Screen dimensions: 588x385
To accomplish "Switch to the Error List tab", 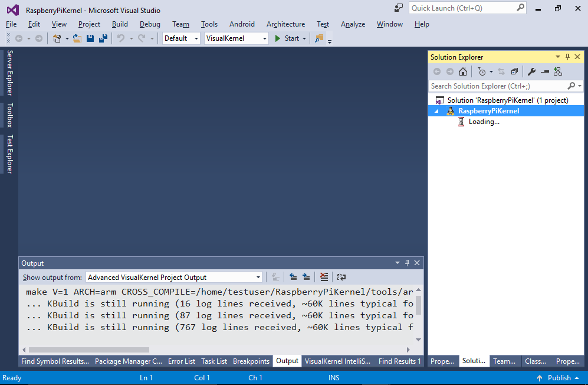I will pos(182,361).
